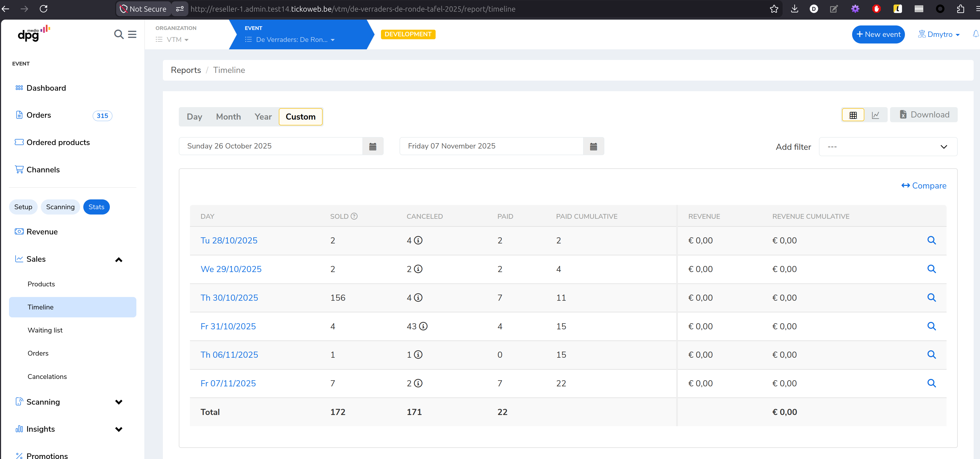Inspect details for Fr 31/10/2025 row magnifier
The height and width of the screenshot is (459, 980).
pyautogui.click(x=931, y=326)
